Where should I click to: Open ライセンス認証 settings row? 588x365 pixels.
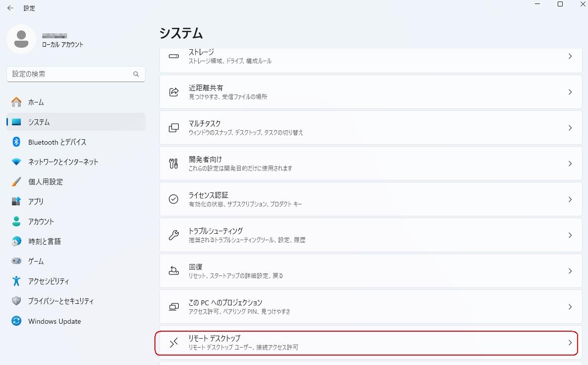(371, 199)
